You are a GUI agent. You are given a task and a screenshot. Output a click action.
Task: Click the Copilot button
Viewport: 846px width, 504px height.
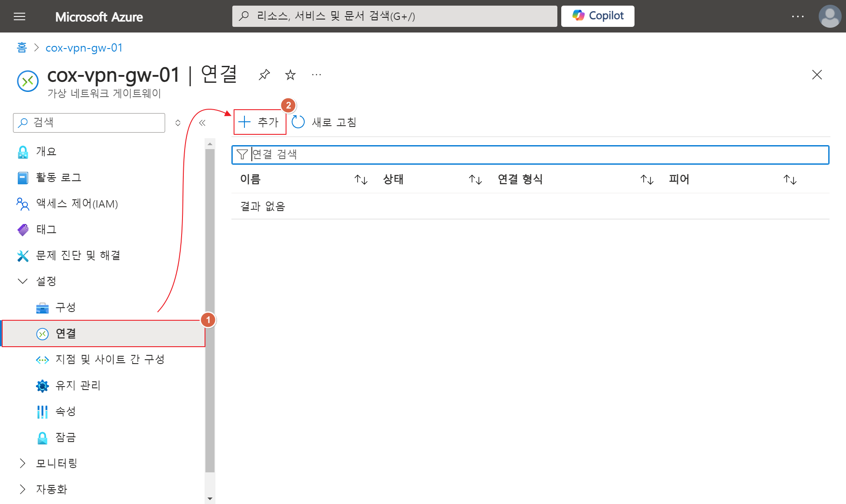pyautogui.click(x=597, y=16)
